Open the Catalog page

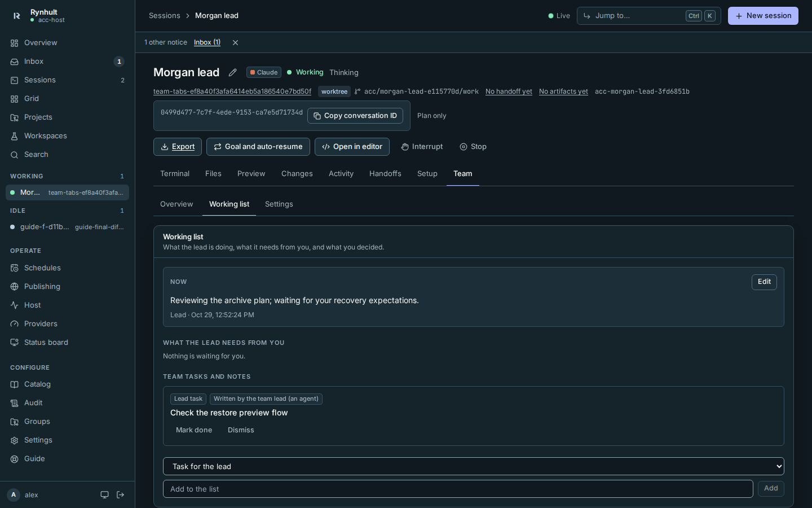(68, 384)
